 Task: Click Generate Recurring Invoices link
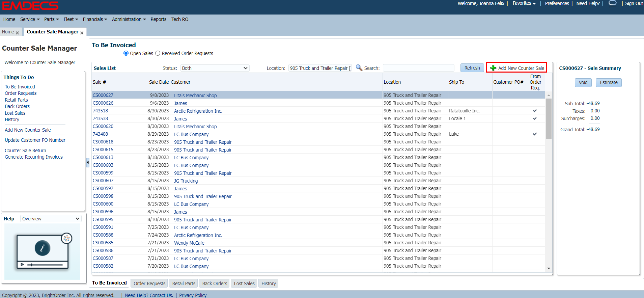click(x=34, y=157)
